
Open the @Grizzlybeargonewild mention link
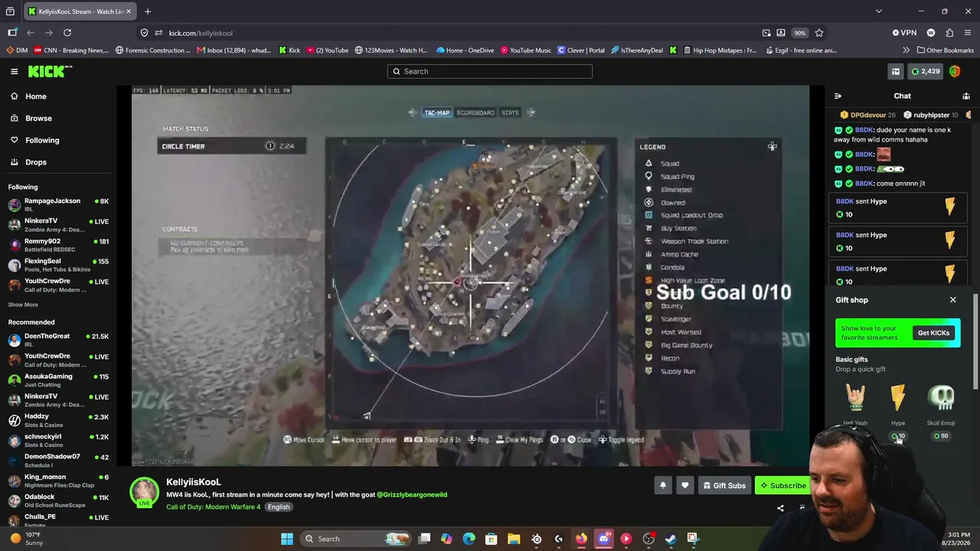tap(412, 495)
